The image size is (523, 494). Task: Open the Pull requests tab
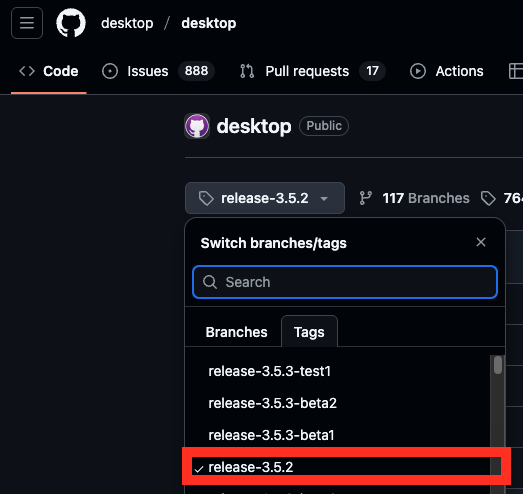click(313, 71)
